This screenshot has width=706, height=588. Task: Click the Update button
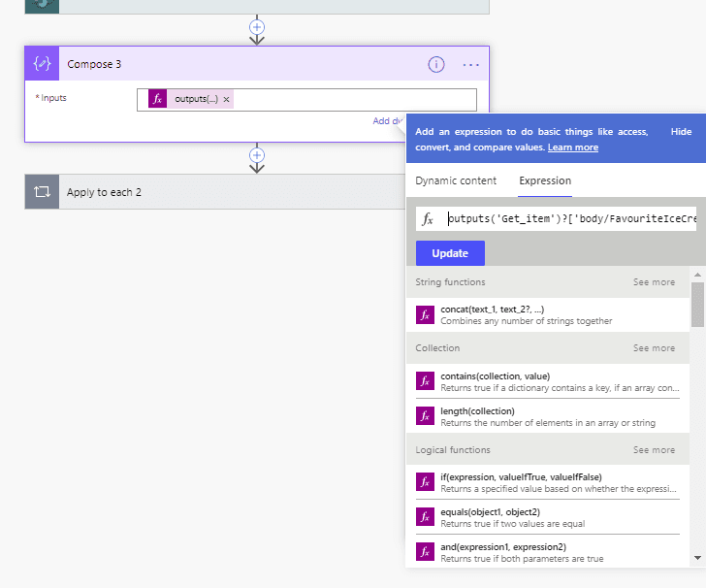[x=450, y=253]
